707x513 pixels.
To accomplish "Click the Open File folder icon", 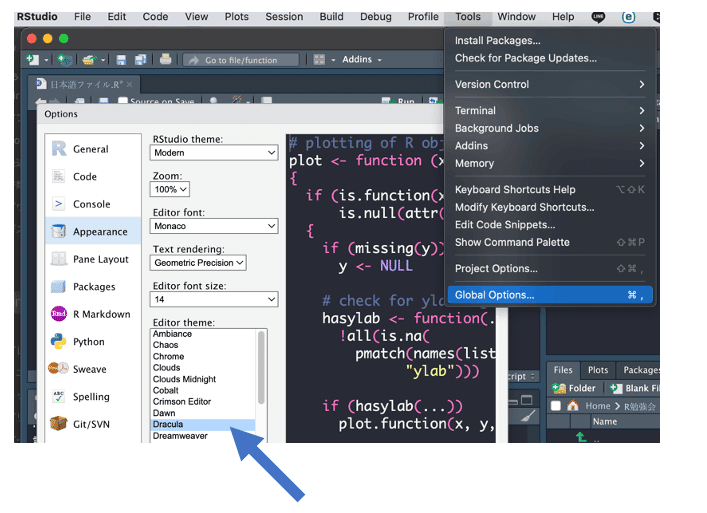I will coord(89,60).
